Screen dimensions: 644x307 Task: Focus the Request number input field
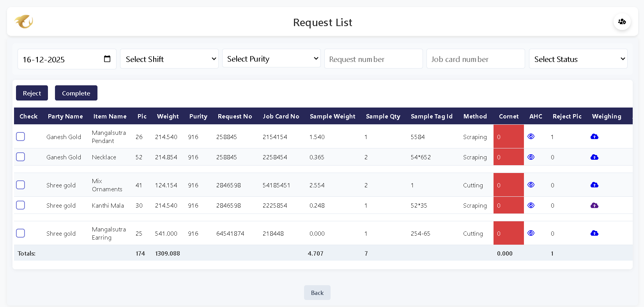pos(373,59)
